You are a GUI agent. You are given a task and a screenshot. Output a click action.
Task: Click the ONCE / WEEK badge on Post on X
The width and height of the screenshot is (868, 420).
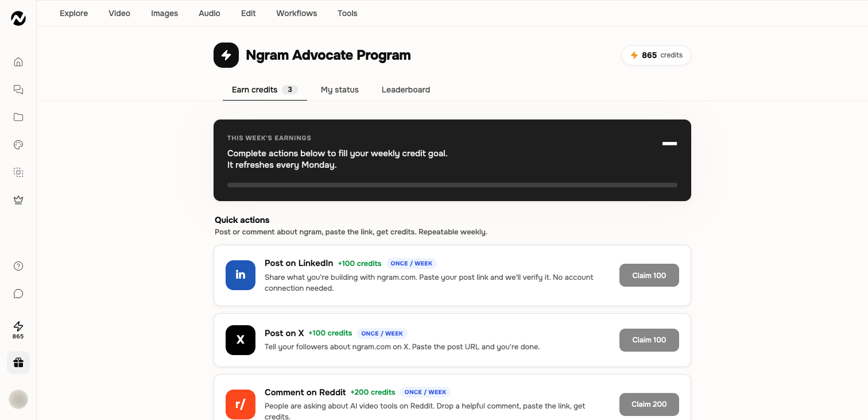[382, 333]
